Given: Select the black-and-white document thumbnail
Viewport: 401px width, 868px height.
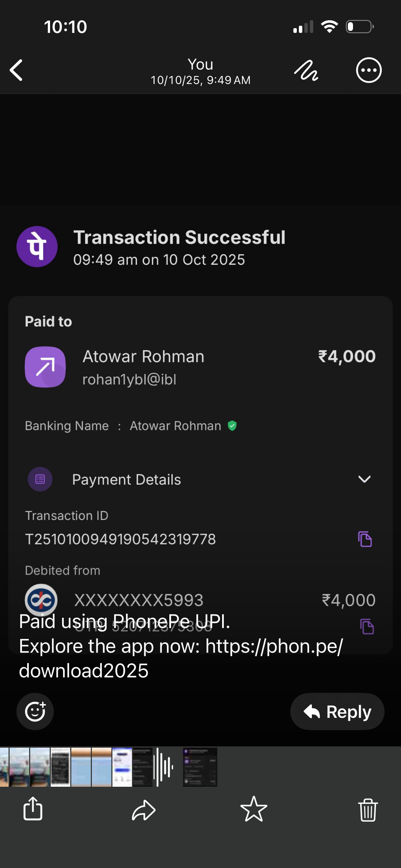Looking at the screenshot, I should [61, 767].
